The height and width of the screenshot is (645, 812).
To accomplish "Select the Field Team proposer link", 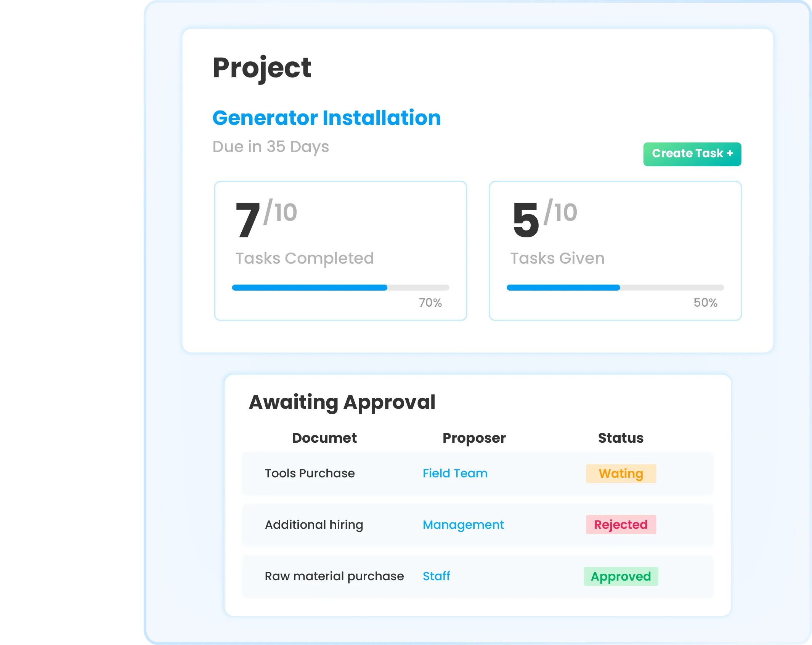I will pyautogui.click(x=455, y=473).
